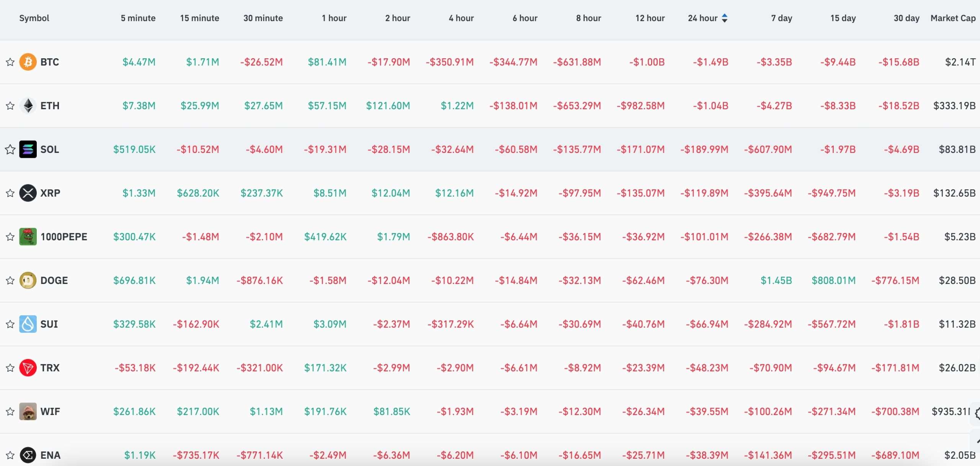
Task: Click the DOGE coin icon
Action: (x=28, y=280)
